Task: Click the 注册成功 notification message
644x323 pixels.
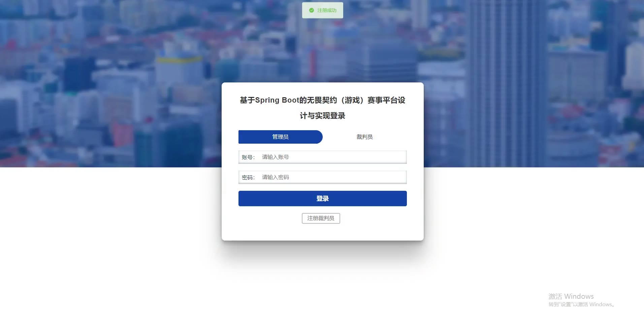Action: 323,10
